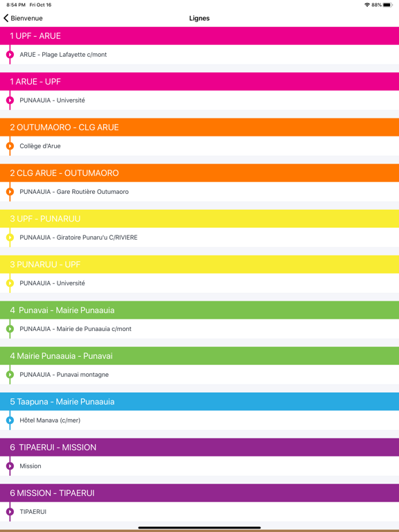Tap the back chevron icon

coord(6,18)
